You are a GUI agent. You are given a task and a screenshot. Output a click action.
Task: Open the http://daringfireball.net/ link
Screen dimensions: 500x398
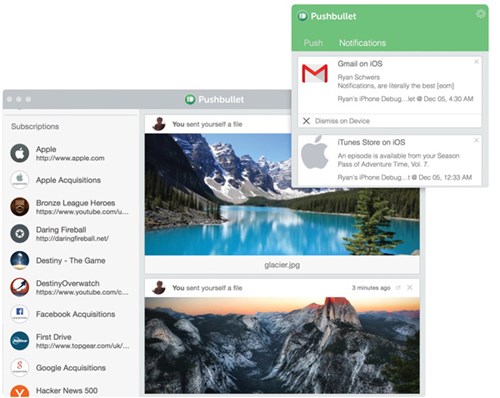pyautogui.click(x=72, y=239)
